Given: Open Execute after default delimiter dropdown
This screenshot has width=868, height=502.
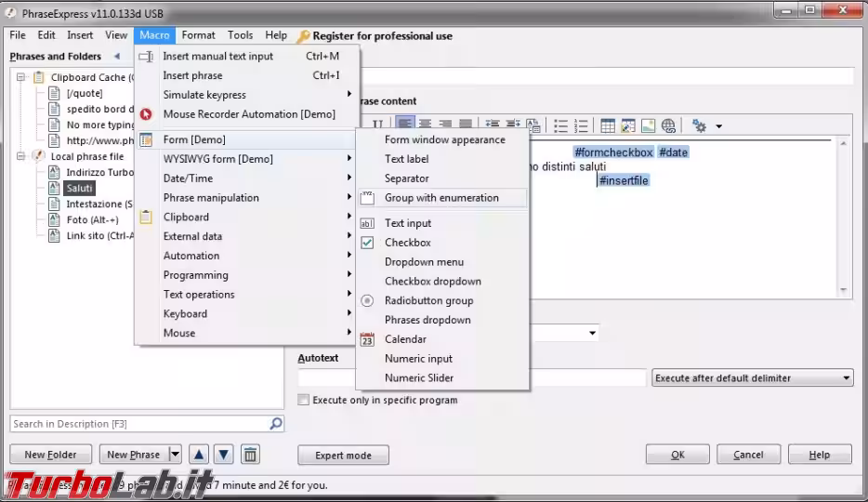Looking at the screenshot, I should [x=846, y=378].
